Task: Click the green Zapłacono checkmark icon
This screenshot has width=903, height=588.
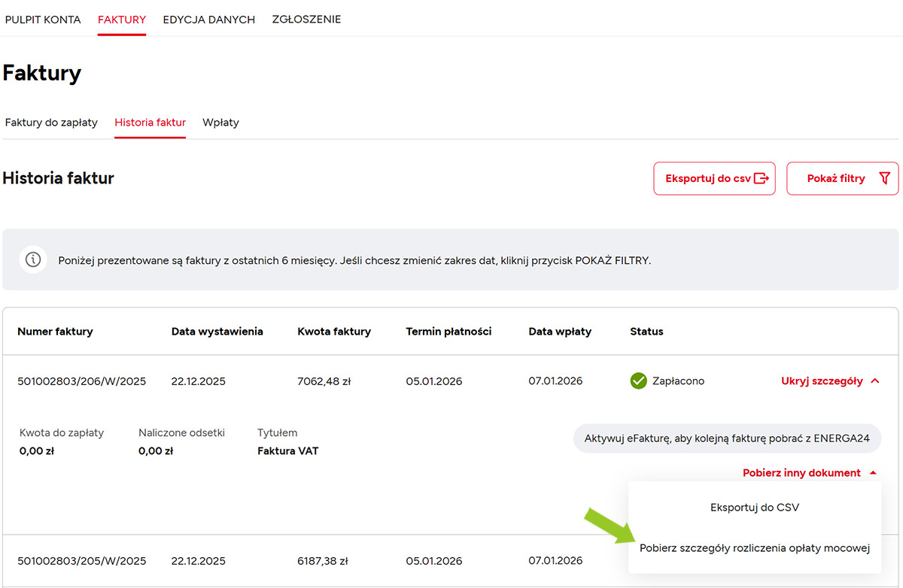Action: [x=638, y=381]
